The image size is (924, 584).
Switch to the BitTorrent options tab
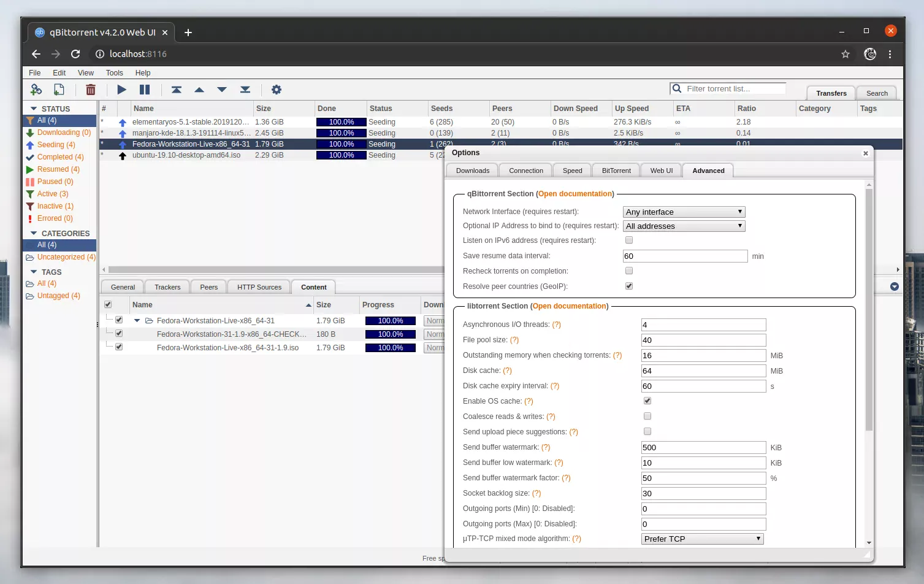click(x=615, y=170)
